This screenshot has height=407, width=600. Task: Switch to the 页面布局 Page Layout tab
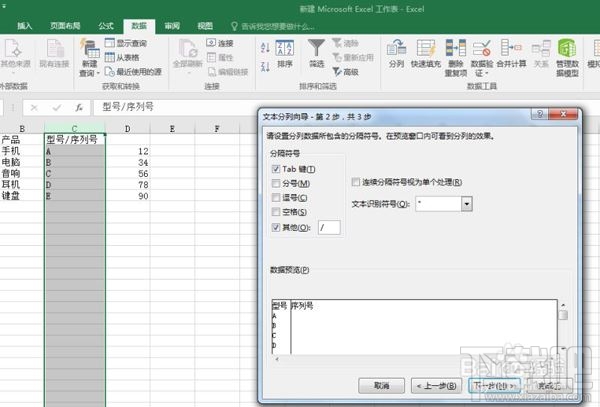pos(65,26)
